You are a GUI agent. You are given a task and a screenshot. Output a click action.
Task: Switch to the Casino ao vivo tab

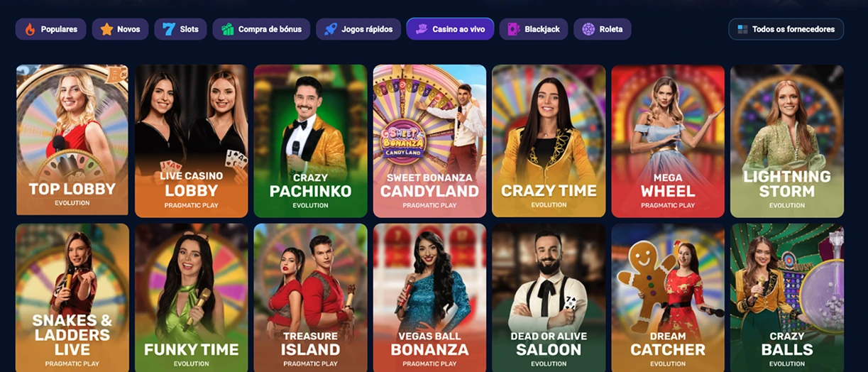[450, 29]
